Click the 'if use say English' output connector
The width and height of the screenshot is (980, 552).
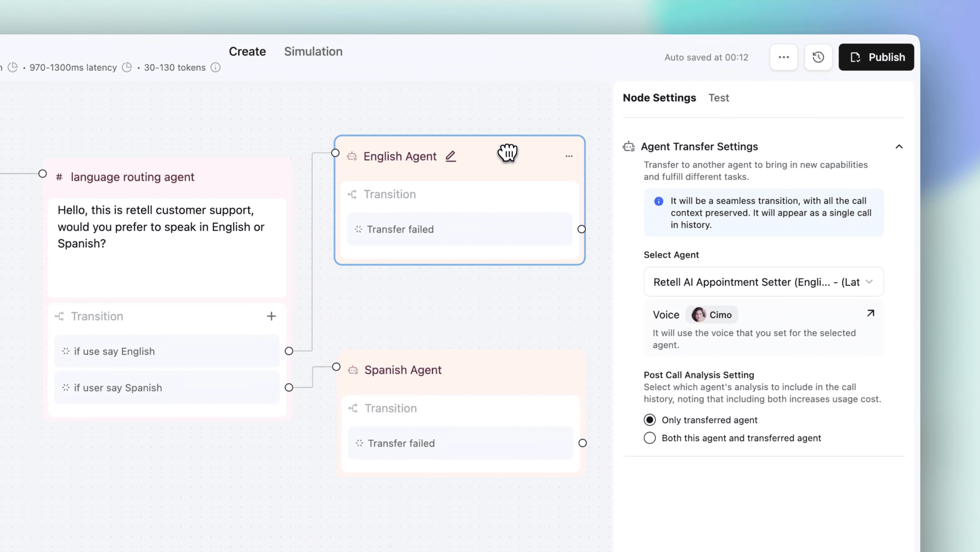tap(289, 351)
